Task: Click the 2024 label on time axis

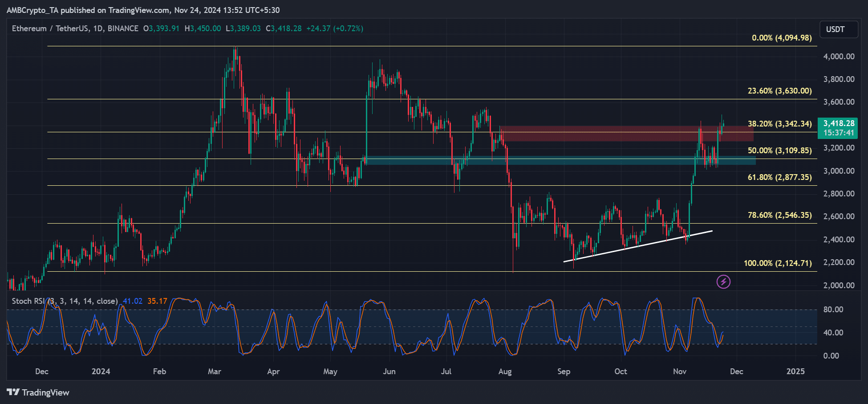Action: (101, 371)
